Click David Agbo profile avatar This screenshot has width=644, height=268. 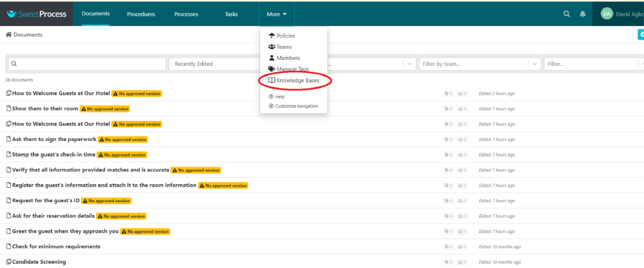coord(606,14)
